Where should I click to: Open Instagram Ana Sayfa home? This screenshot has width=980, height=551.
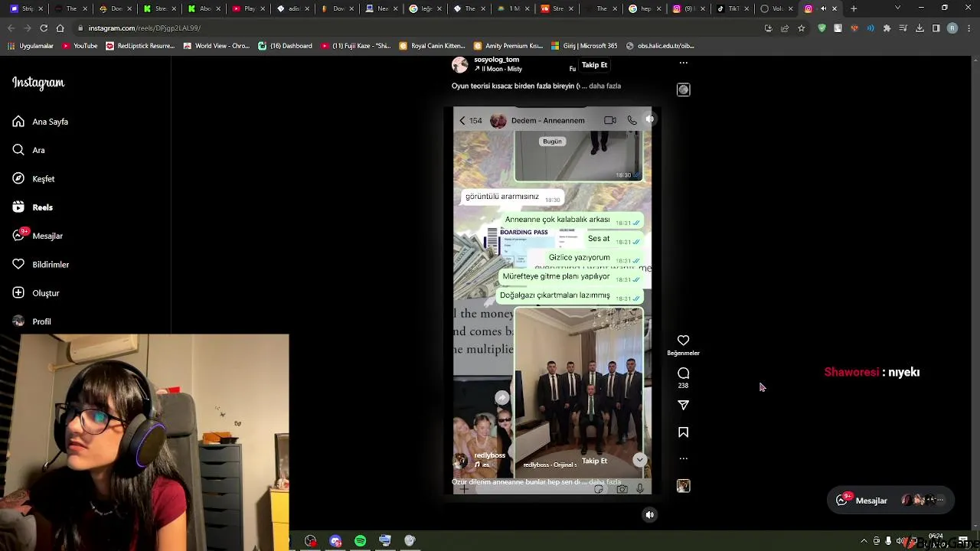click(x=40, y=122)
